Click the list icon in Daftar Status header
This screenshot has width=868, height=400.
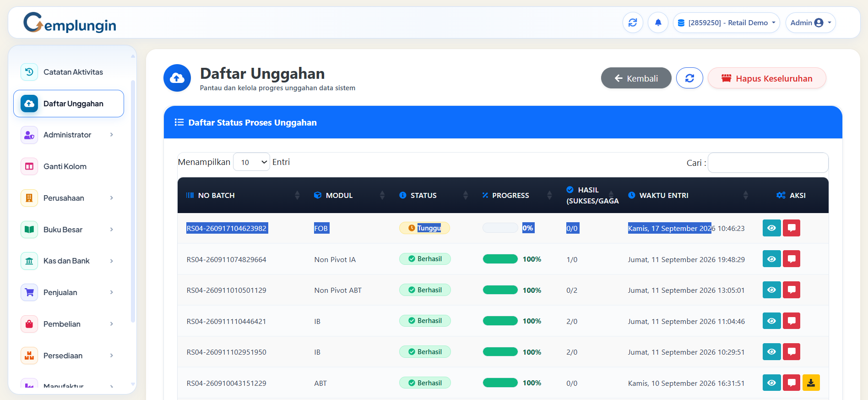[179, 122]
